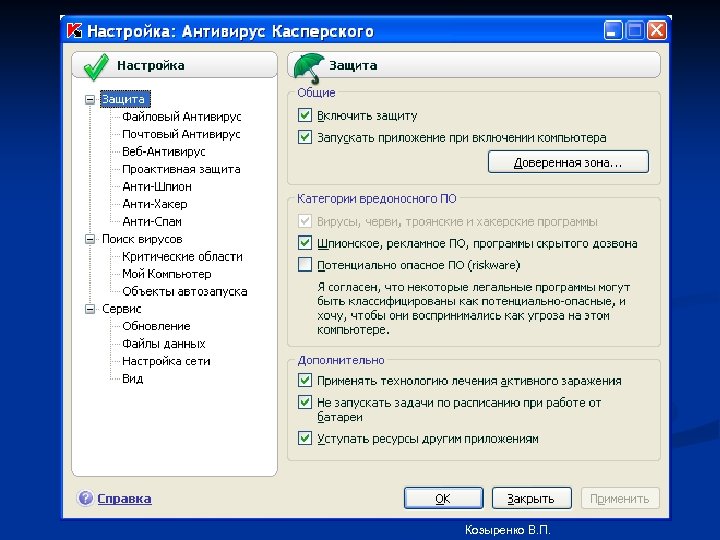The height and width of the screenshot is (540, 720).
Task: Select Почтовый Антивирус tree item
Action: tap(181, 134)
